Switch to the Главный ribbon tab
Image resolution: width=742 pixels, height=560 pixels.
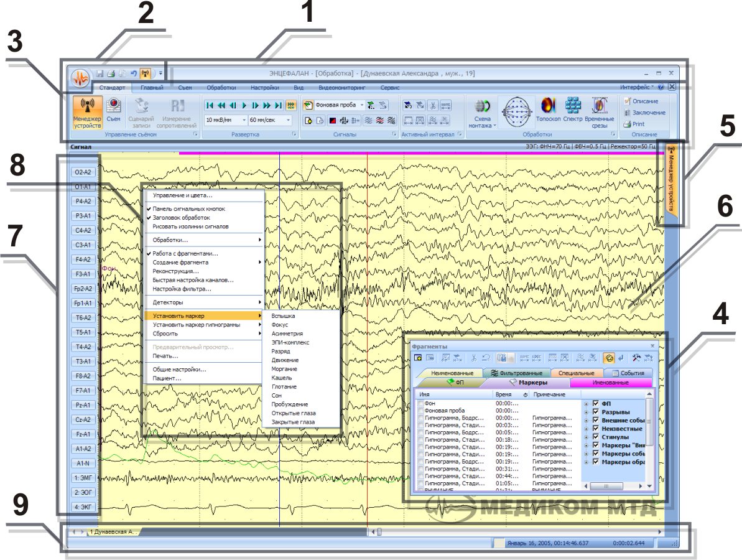tap(152, 88)
